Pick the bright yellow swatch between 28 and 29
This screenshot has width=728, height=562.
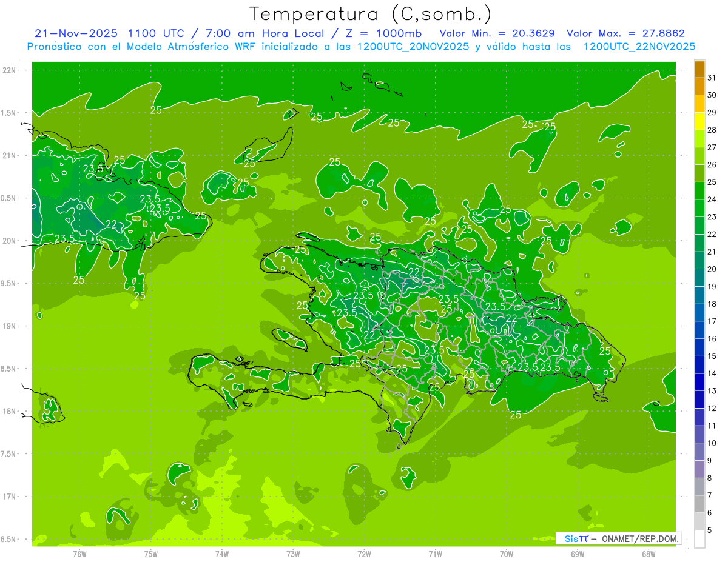point(699,121)
